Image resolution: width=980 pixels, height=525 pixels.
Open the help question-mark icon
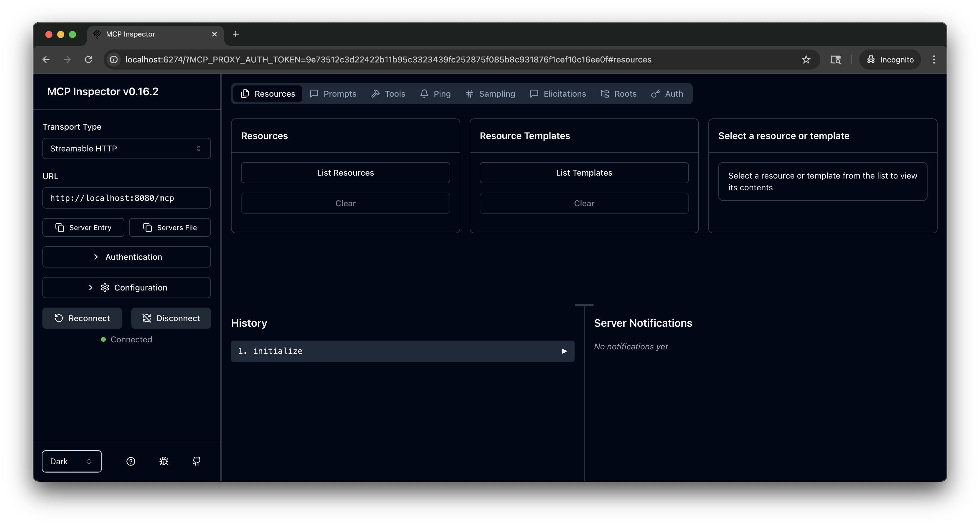pos(131,461)
